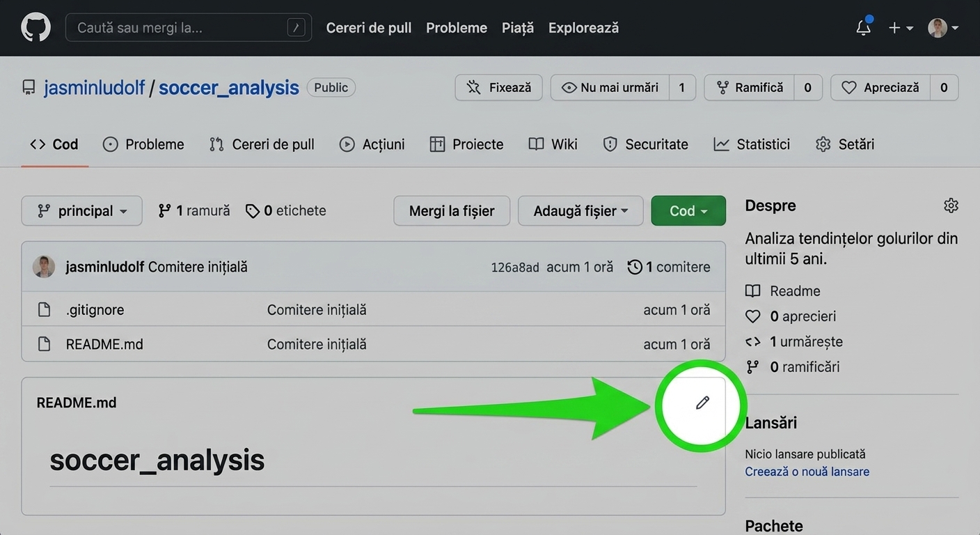This screenshot has width=980, height=535.
Task: Click the README.md file icon in list
Action: pos(44,344)
